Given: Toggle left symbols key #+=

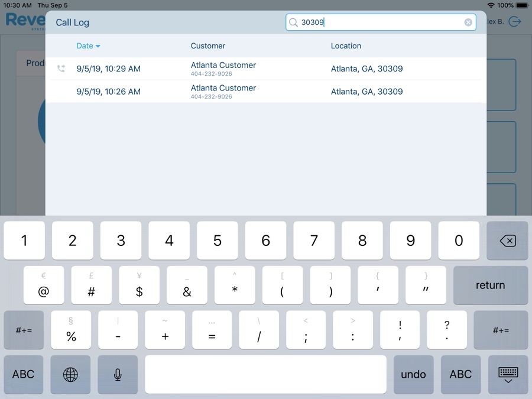Looking at the screenshot, I should click(x=24, y=330).
